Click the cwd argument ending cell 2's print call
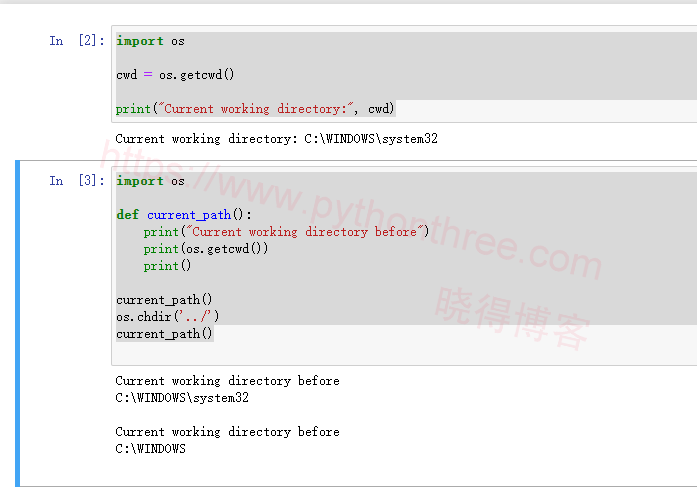The width and height of the screenshot is (697, 490). click(x=381, y=109)
